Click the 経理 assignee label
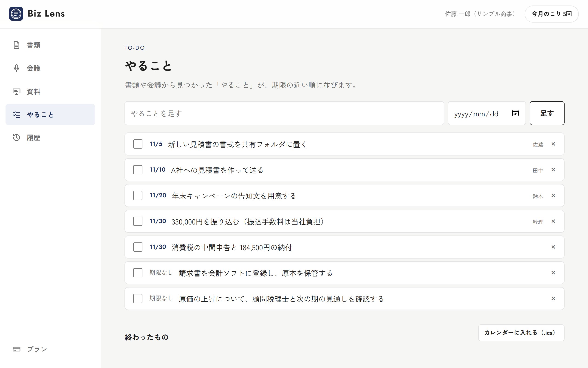Screen dimensions: 588x368 [x=538, y=222]
